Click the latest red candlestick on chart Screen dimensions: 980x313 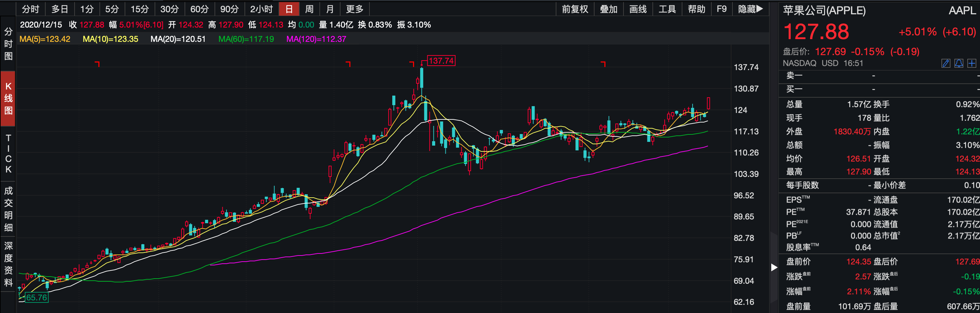tap(708, 103)
